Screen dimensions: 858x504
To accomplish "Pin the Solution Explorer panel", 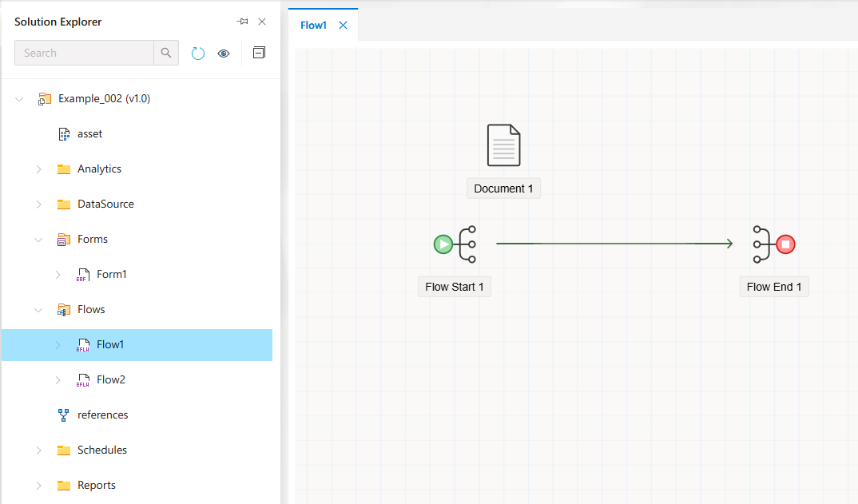I will pos(242,22).
